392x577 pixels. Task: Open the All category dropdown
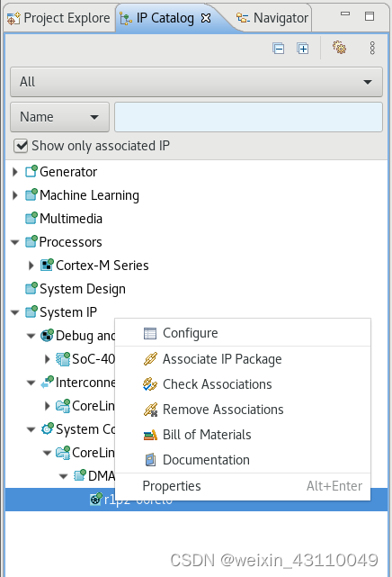pos(196,82)
